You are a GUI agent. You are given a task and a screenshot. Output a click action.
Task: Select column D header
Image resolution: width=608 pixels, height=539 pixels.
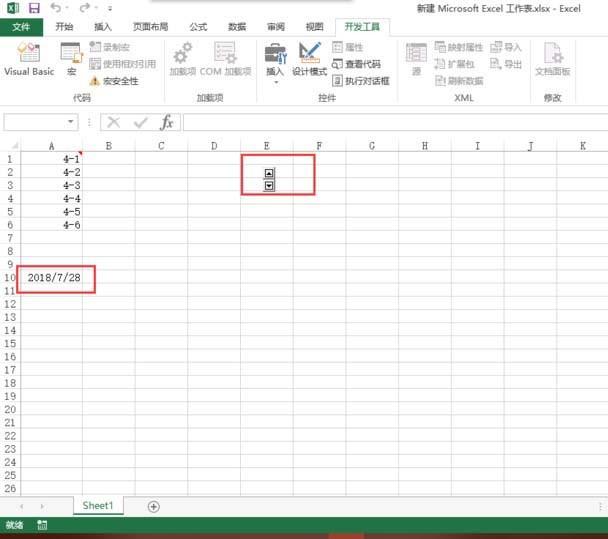point(214,146)
